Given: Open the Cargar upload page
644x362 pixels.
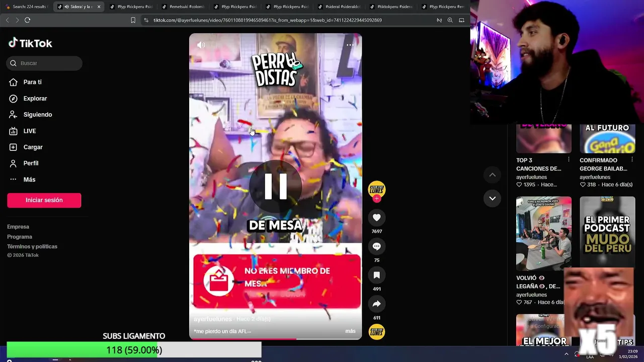Looking at the screenshot, I should (33, 147).
